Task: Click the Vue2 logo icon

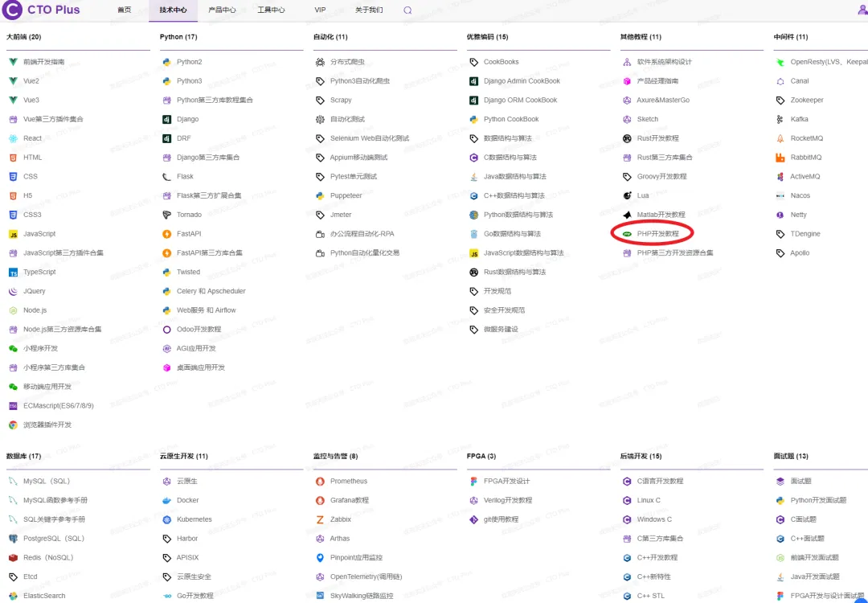Action: point(13,81)
